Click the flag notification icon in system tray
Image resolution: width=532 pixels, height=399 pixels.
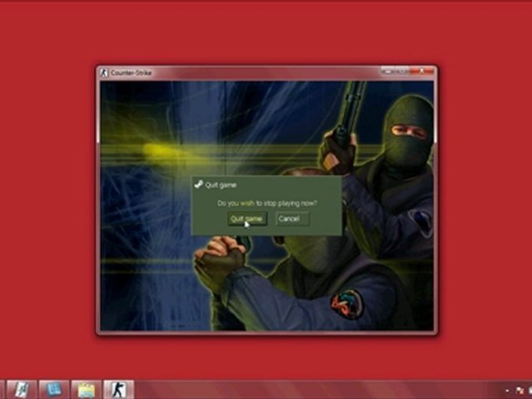pyautogui.click(x=519, y=391)
